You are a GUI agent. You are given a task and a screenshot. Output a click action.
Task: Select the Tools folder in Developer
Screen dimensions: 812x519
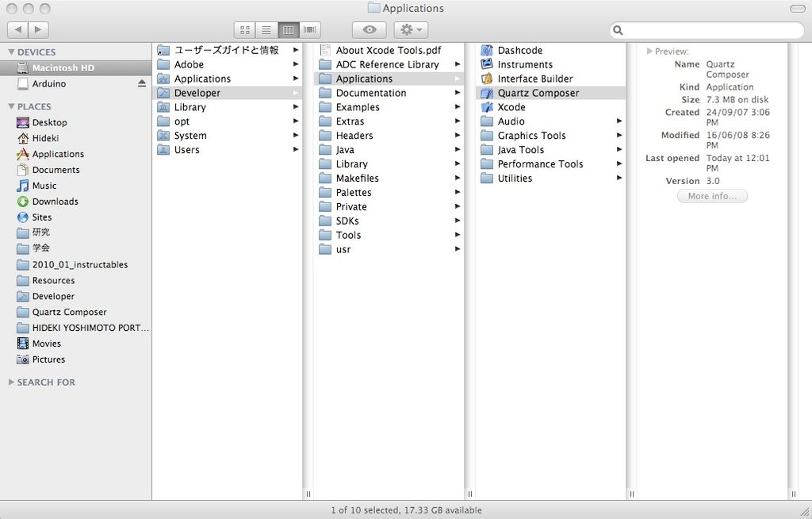tap(389, 236)
